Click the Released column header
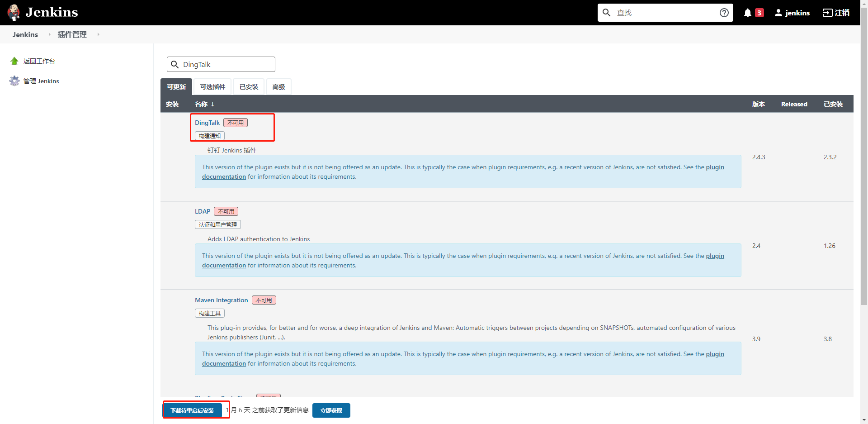The width and height of the screenshot is (868, 424). 794,104
